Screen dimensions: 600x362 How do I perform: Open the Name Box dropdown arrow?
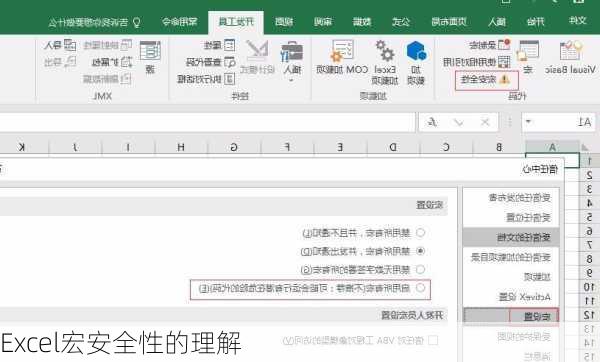click(528, 122)
